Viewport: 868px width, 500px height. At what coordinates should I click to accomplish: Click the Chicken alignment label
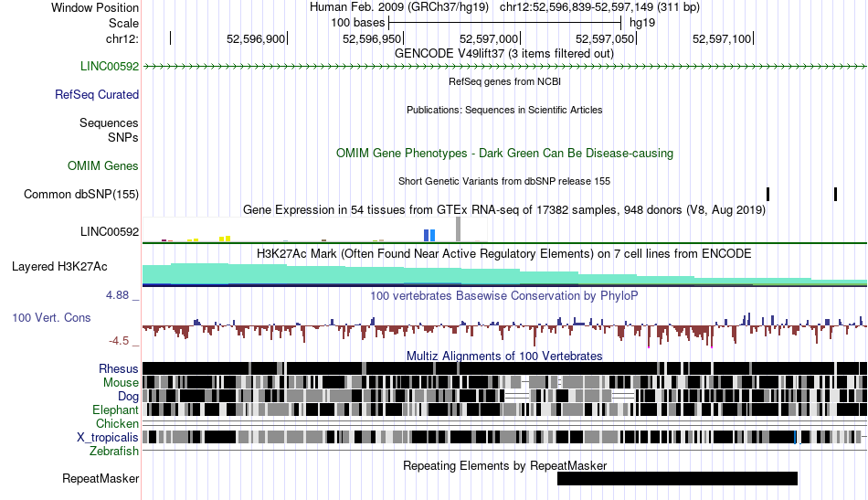(x=117, y=424)
